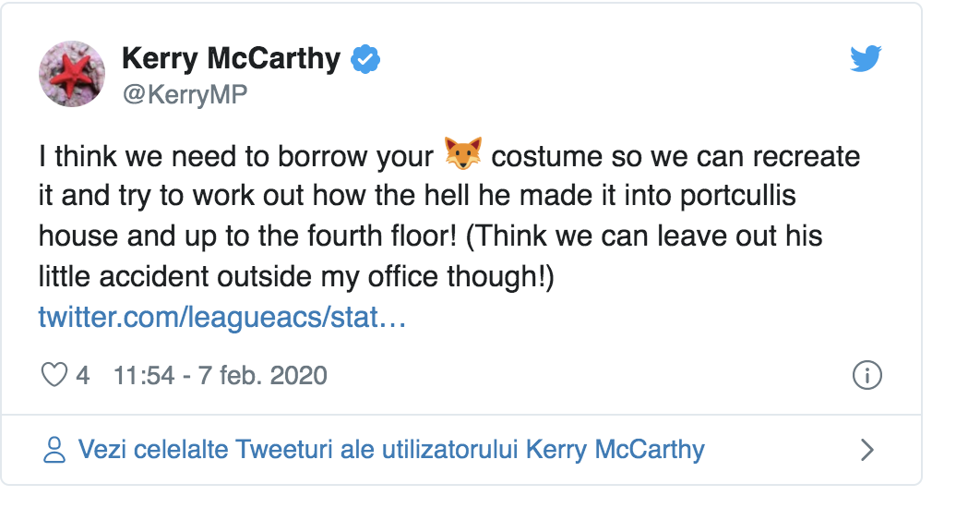The height and width of the screenshot is (508, 980).
Task: Open the @KerryMP handle
Action: (x=185, y=94)
